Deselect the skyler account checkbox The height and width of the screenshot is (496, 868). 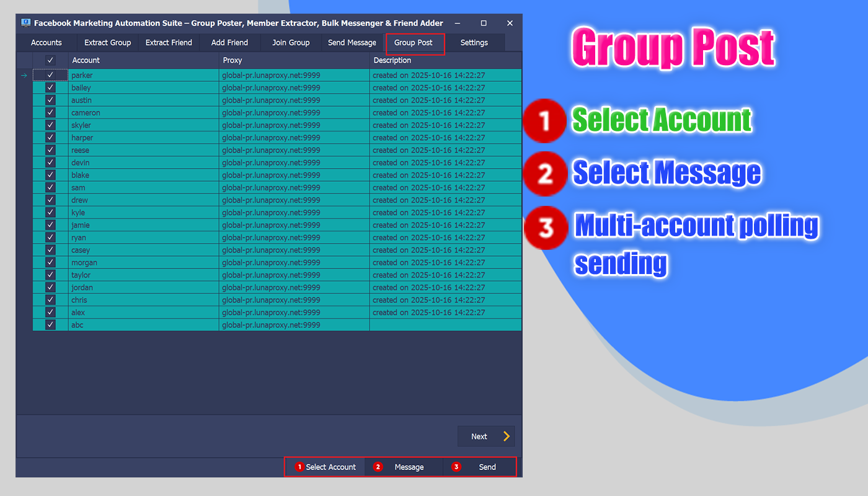pos(50,125)
